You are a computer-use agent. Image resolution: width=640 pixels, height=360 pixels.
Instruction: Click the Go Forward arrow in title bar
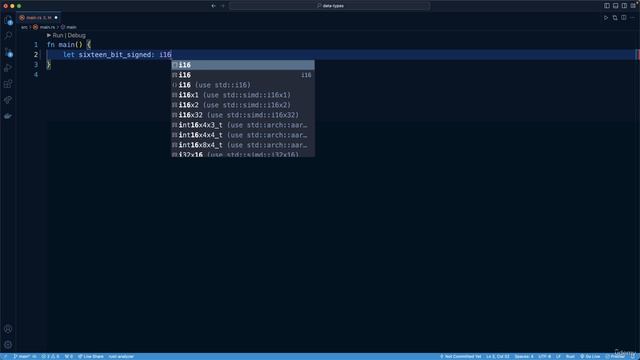[223, 6]
